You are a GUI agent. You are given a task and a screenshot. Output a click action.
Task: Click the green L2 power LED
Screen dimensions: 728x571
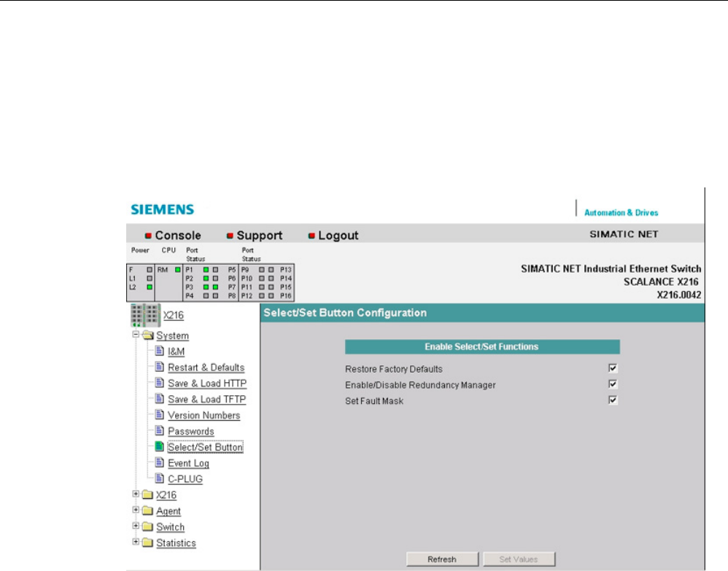150,287
